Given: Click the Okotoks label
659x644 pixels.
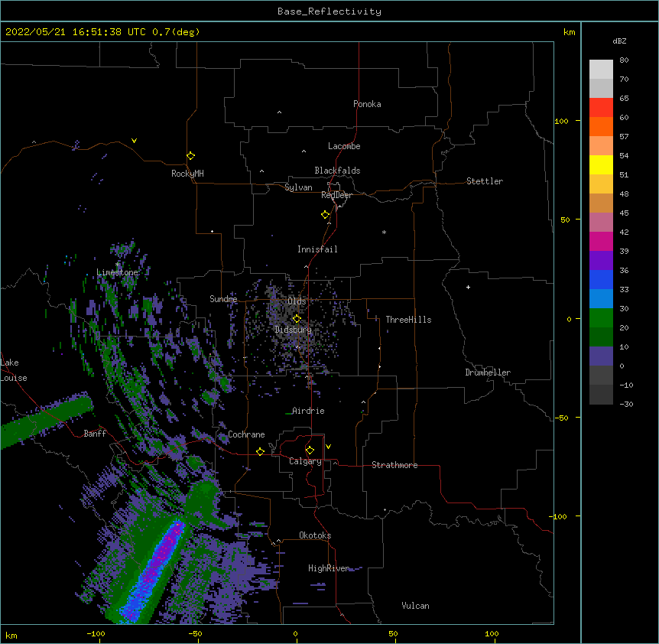Looking at the screenshot, I should point(315,535).
